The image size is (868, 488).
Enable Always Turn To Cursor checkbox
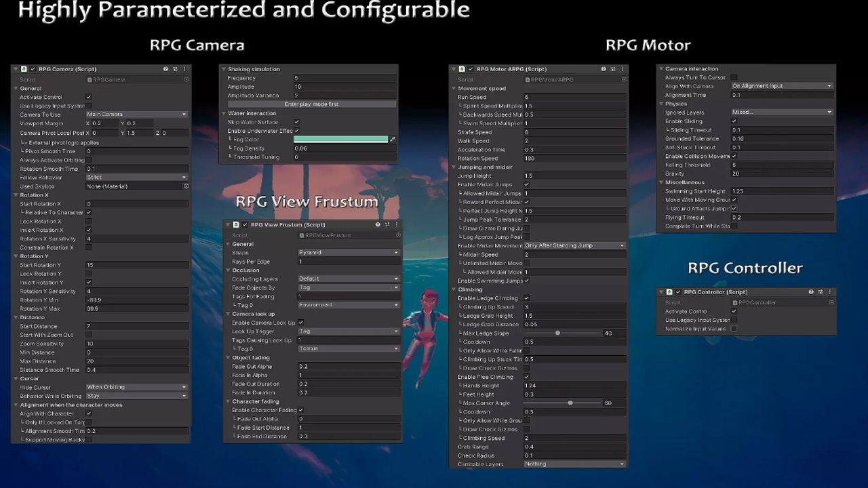coord(734,78)
